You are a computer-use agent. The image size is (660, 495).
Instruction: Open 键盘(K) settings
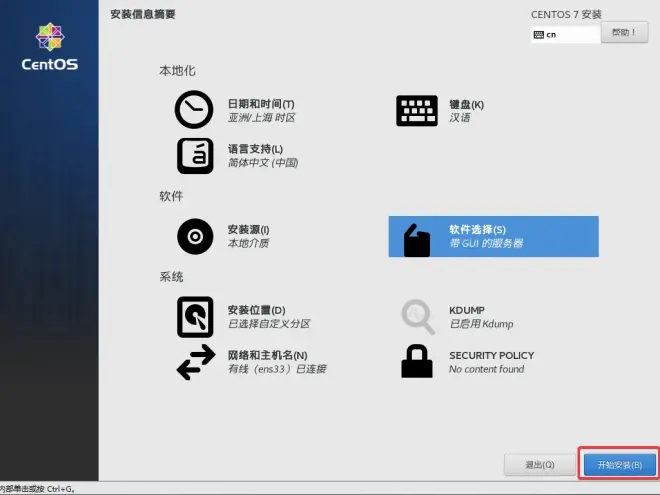(466, 104)
